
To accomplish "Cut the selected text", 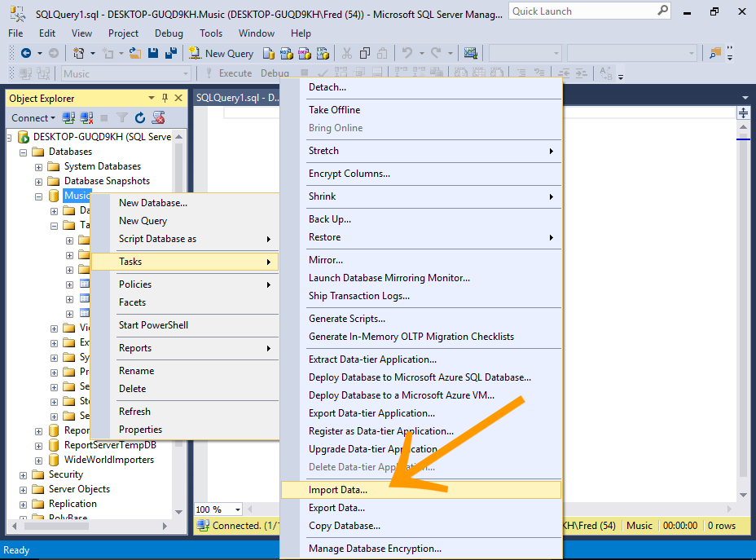I will click(x=346, y=52).
